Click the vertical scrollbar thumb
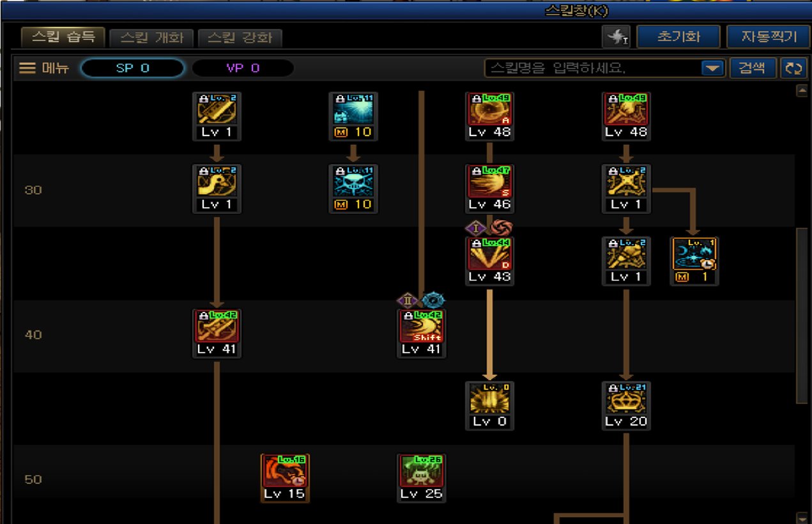812x524 pixels. pos(802,316)
